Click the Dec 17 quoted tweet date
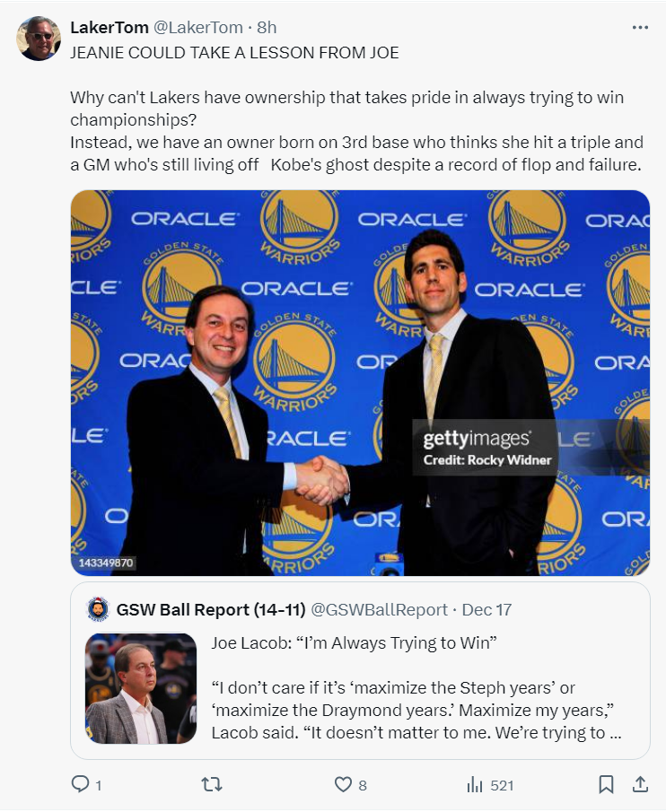 coord(486,609)
